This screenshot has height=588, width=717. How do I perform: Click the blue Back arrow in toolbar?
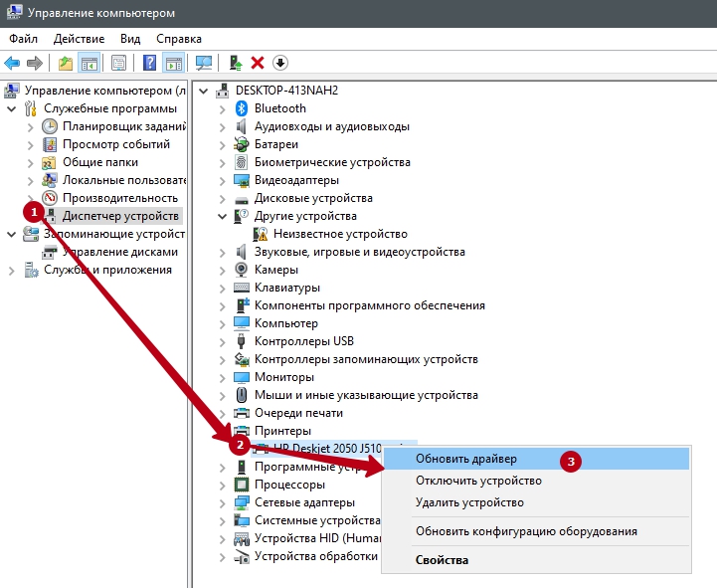13,63
